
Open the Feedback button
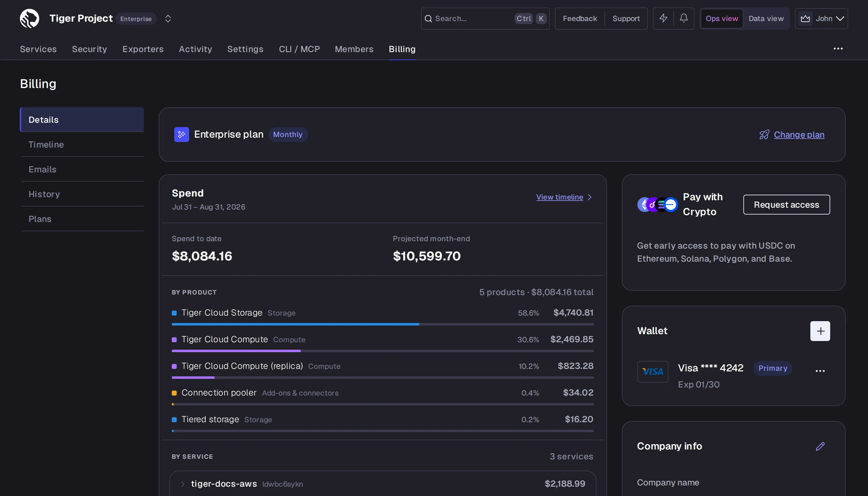tap(580, 18)
